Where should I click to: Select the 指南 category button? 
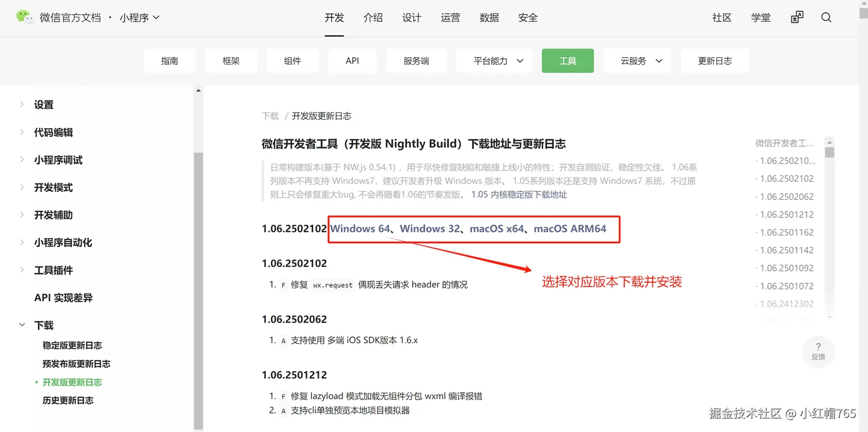pyautogui.click(x=170, y=61)
